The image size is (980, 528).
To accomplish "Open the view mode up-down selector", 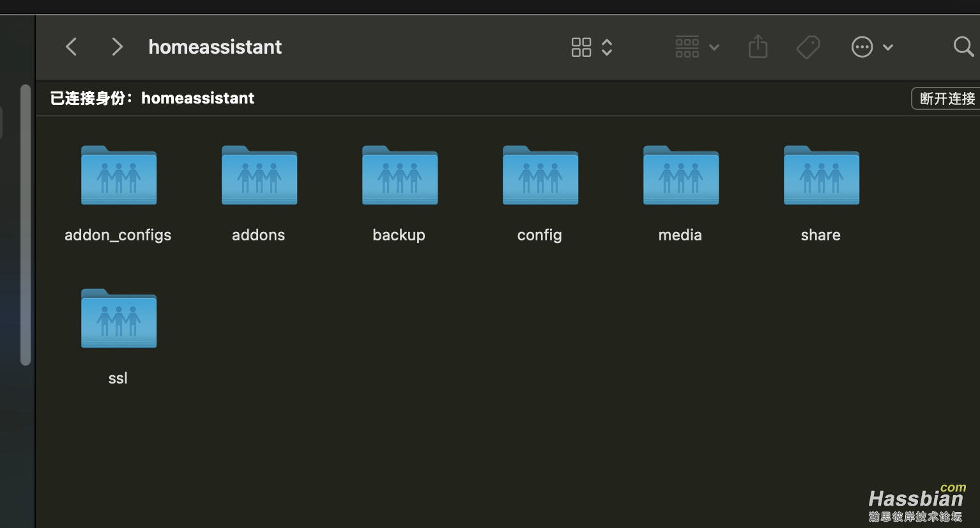I will [x=607, y=47].
